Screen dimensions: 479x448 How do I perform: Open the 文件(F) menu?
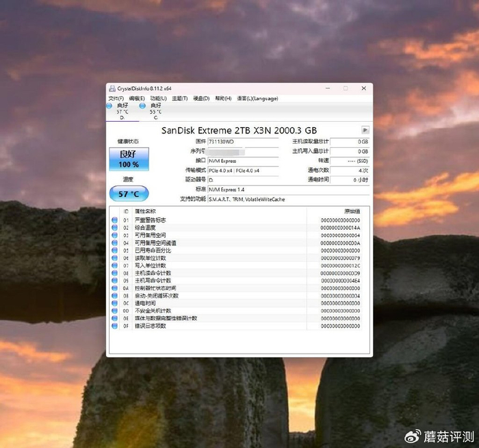(x=116, y=98)
